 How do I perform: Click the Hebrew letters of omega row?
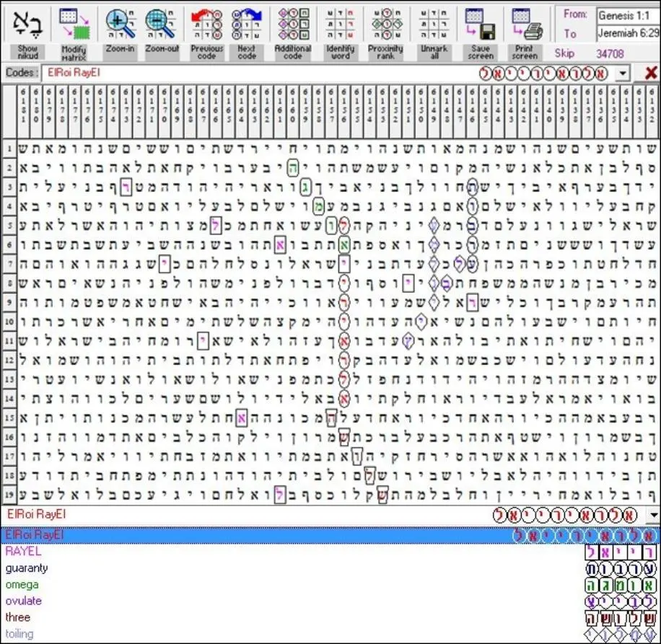point(621,585)
